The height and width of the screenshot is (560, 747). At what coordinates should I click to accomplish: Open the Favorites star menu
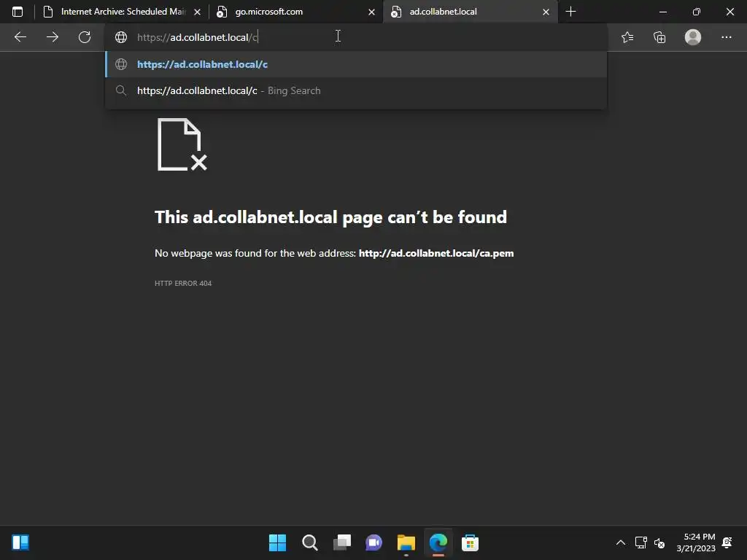click(627, 36)
